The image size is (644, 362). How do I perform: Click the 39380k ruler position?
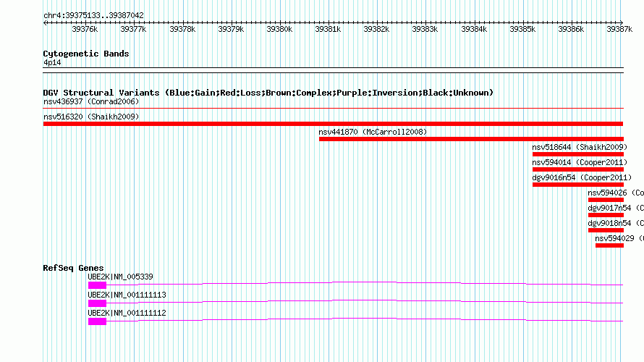tap(279, 29)
